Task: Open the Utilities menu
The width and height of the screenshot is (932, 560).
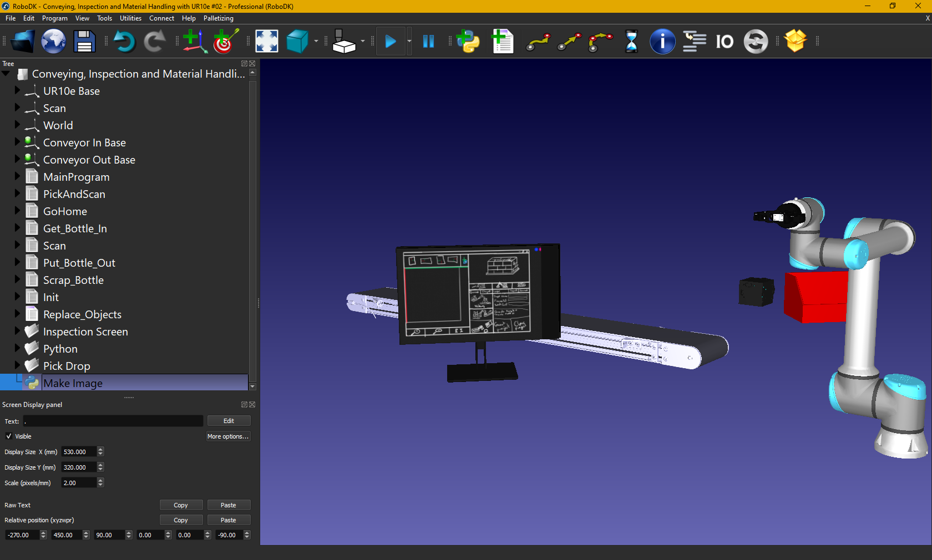Action: (130, 18)
